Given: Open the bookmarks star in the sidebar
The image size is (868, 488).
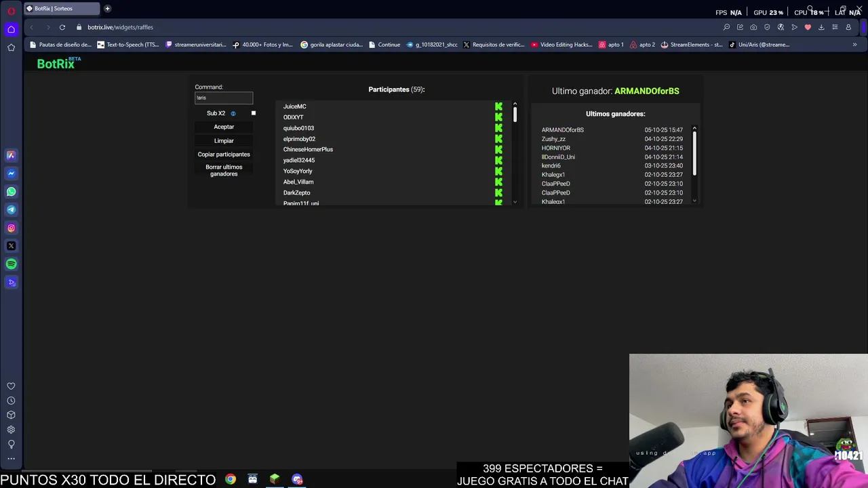Looking at the screenshot, I should [11, 47].
